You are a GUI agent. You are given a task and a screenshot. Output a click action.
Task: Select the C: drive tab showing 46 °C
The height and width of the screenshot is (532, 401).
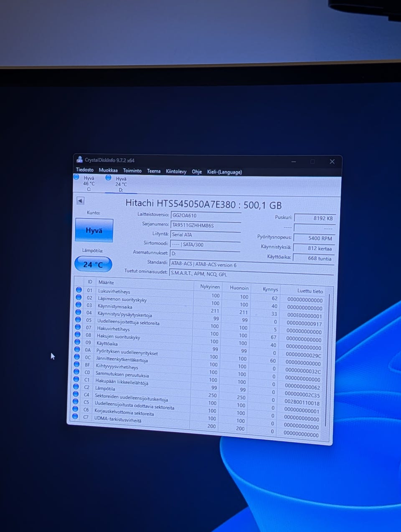tap(88, 183)
